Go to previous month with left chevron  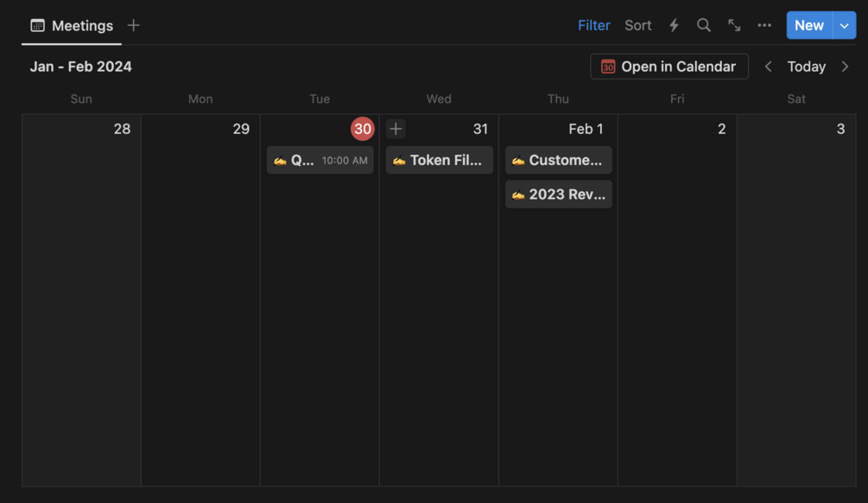coord(768,67)
